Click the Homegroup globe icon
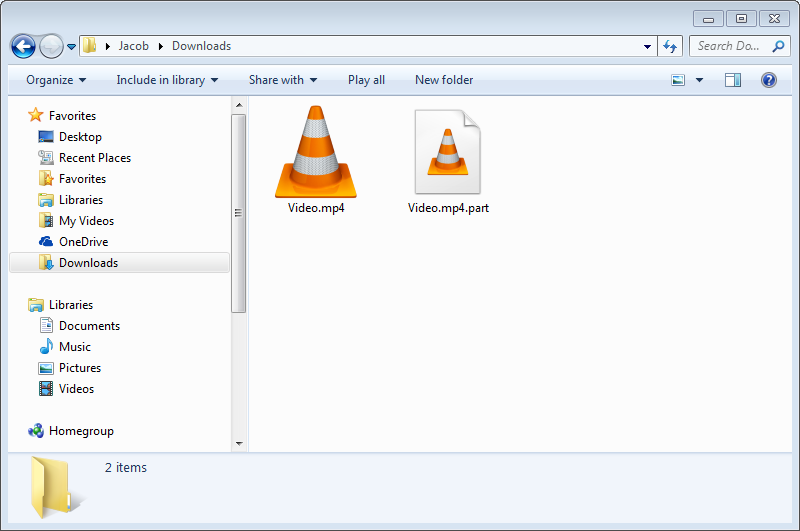Screen dimensions: 800x531 coord(36,431)
